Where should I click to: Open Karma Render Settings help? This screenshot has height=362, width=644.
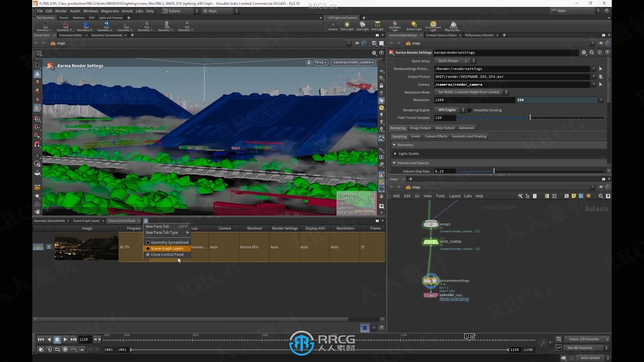[x=607, y=53]
